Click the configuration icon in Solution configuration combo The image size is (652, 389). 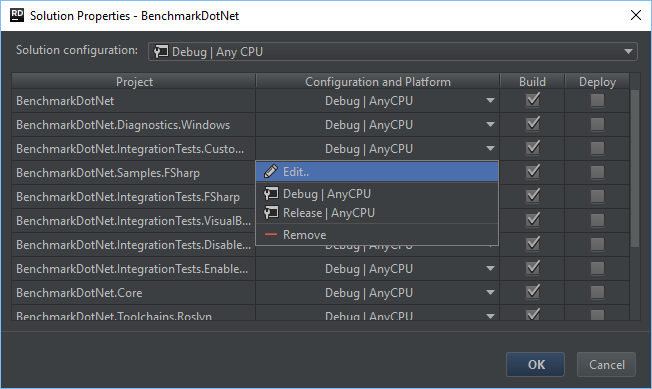161,52
